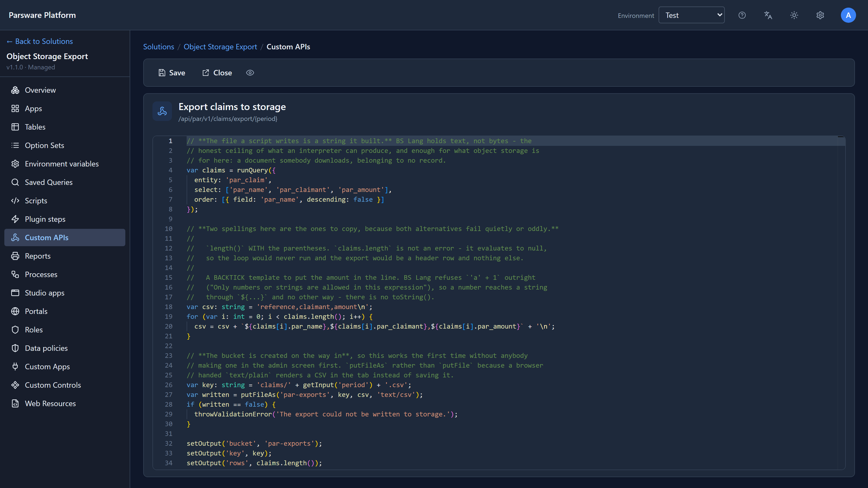Close the custom API editor
Viewport: 868px width, 488px height.
(x=217, y=73)
